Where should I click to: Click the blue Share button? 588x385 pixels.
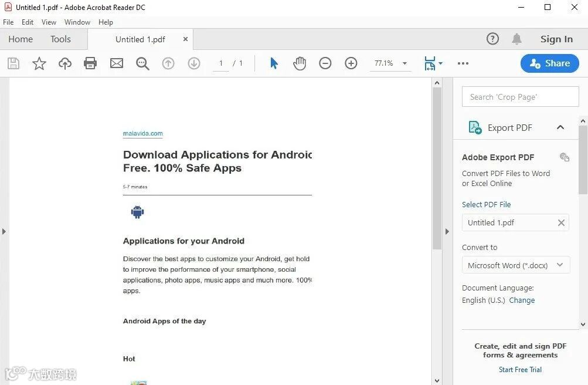(550, 63)
